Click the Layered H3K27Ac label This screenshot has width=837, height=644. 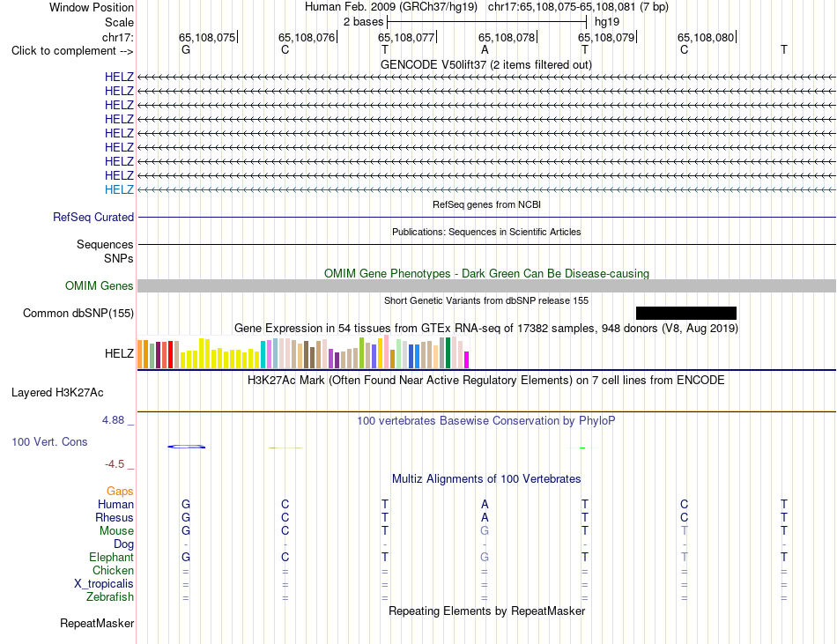point(57,393)
